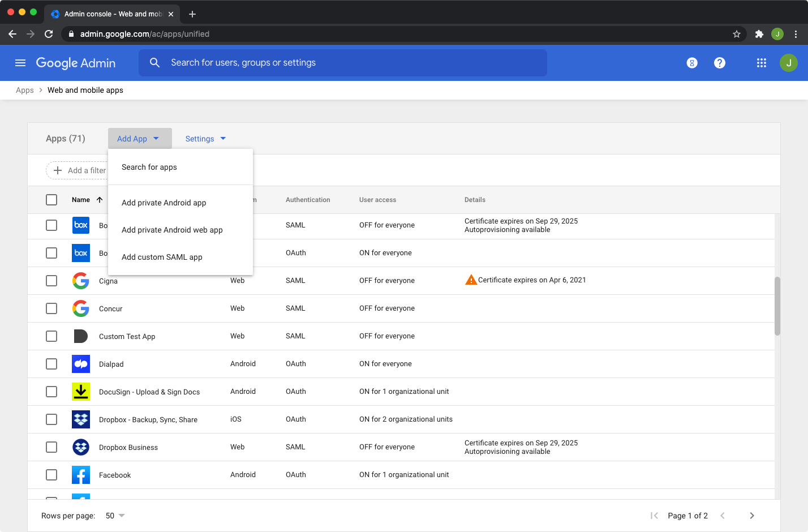
Task: Click 'Certificate expires on Apr 6, 2021' text
Action: click(532, 280)
